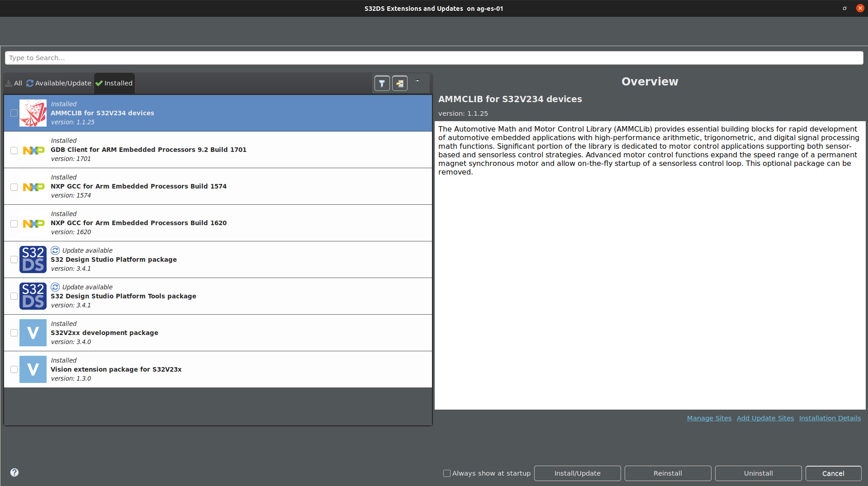Check S32V2xx development package checkbox
This screenshot has height=486, width=868.
[x=14, y=333]
